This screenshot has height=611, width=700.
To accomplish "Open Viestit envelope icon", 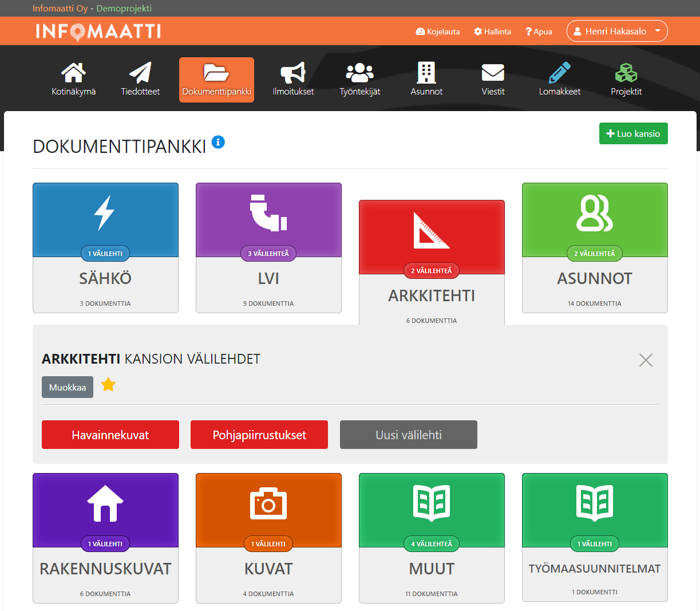I will click(493, 73).
